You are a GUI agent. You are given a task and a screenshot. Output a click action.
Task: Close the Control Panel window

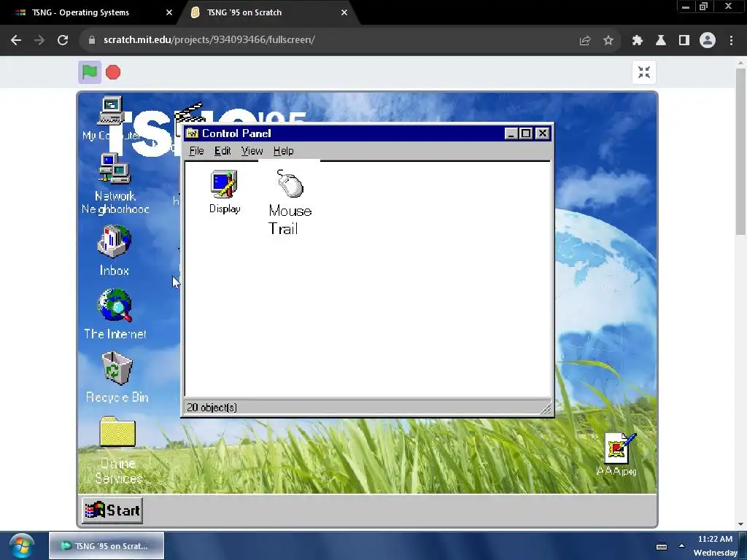pyautogui.click(x=543, y=134)
